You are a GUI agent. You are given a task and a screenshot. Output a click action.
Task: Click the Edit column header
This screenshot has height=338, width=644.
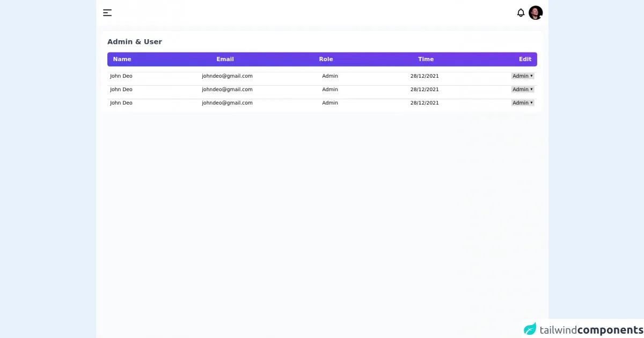pyautogui.click(x=525, y=60)
